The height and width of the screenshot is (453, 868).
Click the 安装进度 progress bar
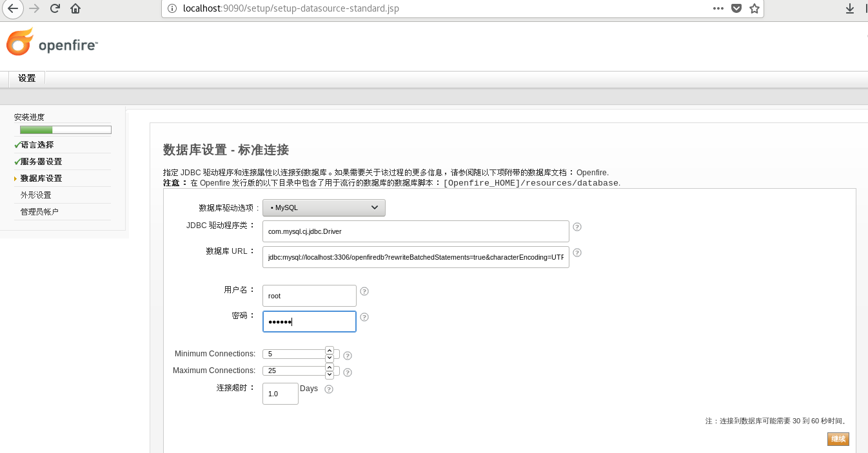point(66,130)
